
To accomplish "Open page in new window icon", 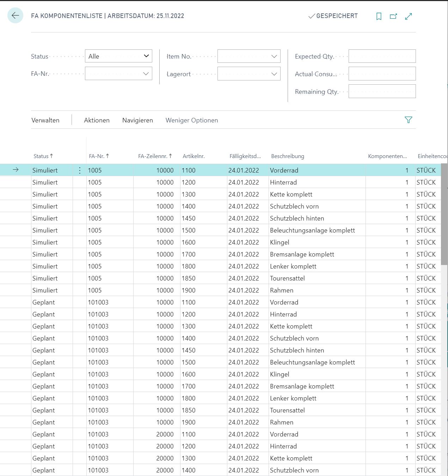I will click(x=393, y=16).
